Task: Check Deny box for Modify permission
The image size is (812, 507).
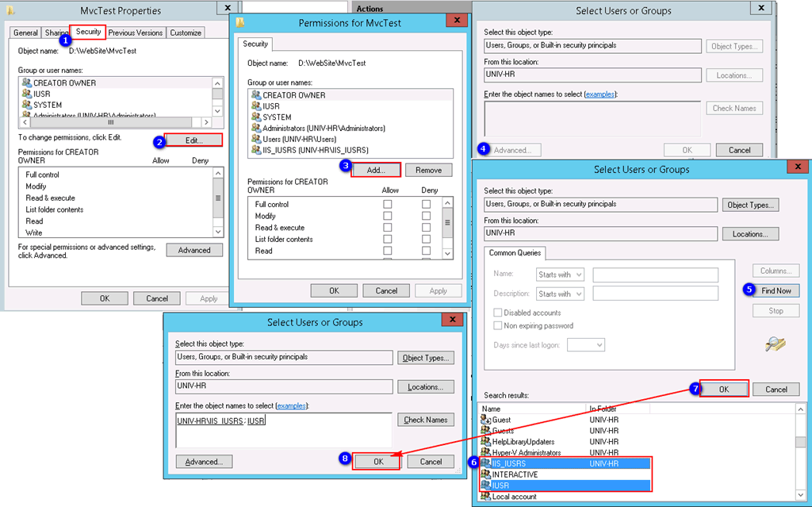Action: pyautogui.click(x=426, y=216)
